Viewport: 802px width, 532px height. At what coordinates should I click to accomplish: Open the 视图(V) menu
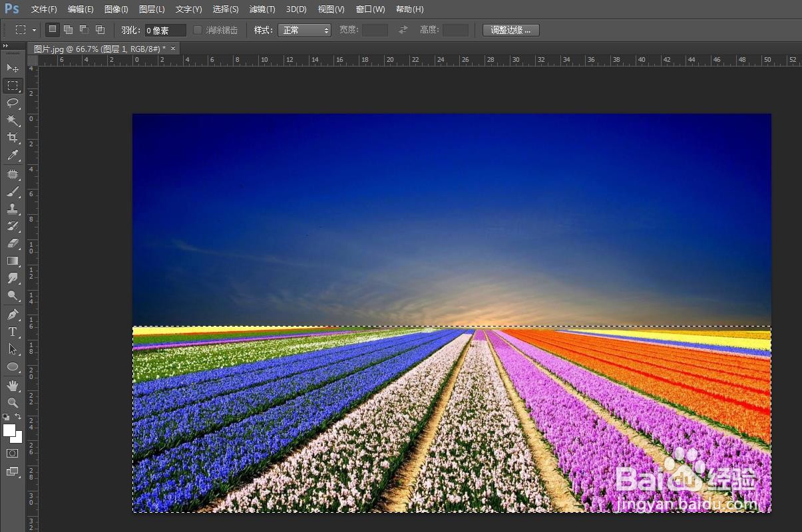(331, 9)
